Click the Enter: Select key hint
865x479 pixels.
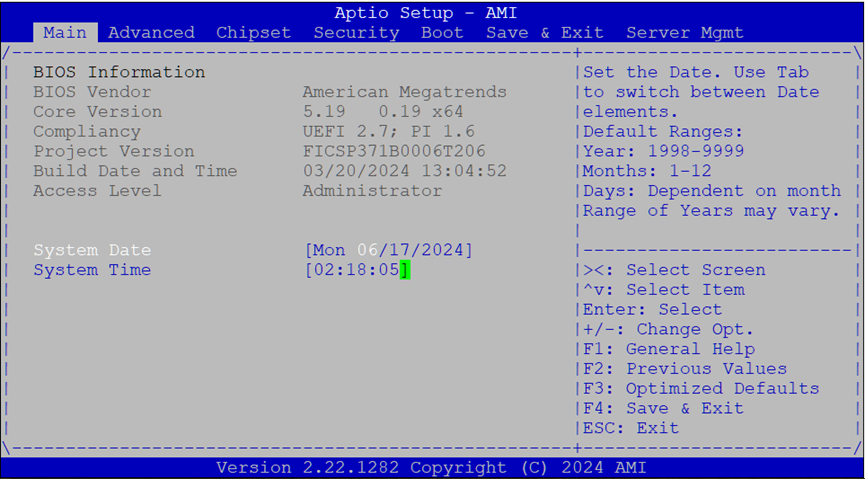[x=653, y=310]
